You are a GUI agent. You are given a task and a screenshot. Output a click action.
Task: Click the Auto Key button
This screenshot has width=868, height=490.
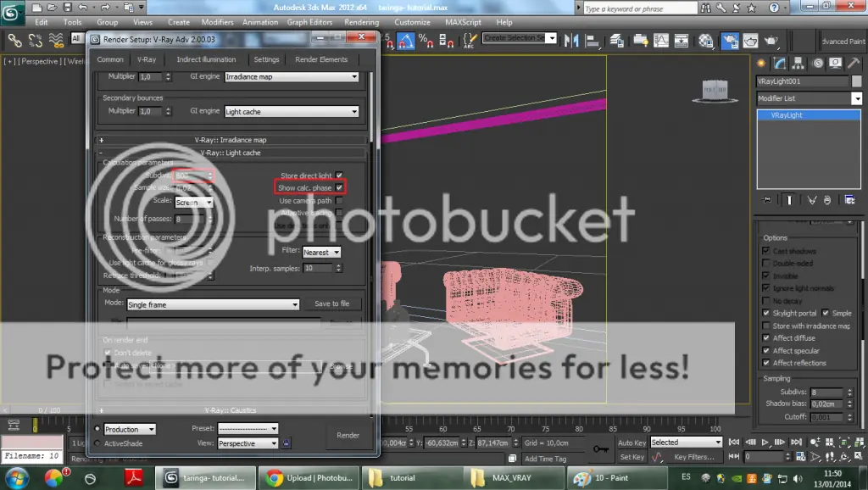coord(632,443)
